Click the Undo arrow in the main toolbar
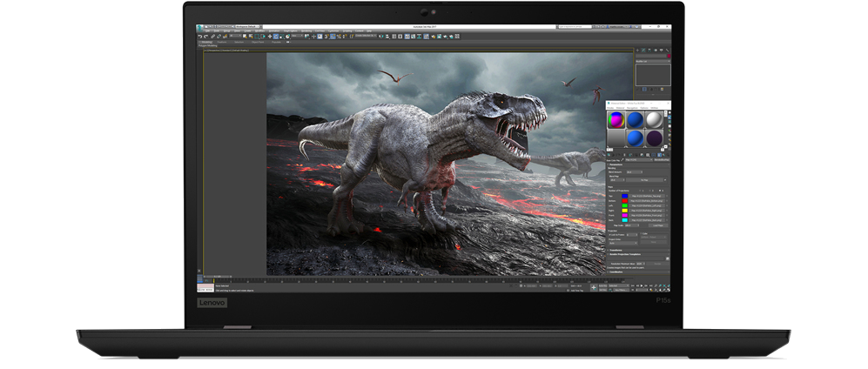Image resolution: width=868 pixels, height=369 pixels. coord(199,37)
